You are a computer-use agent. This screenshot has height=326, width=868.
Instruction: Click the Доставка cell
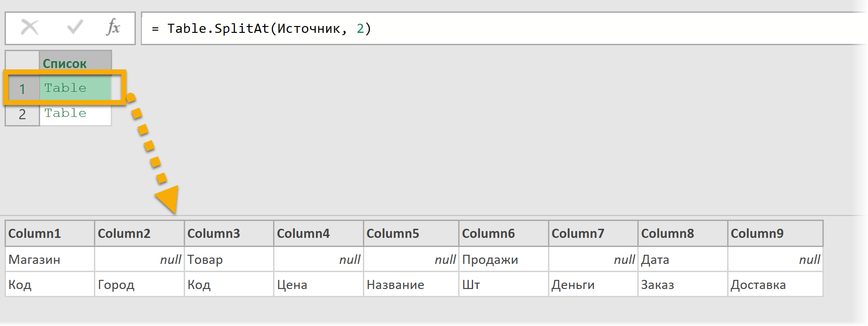[x=758, y=285]
